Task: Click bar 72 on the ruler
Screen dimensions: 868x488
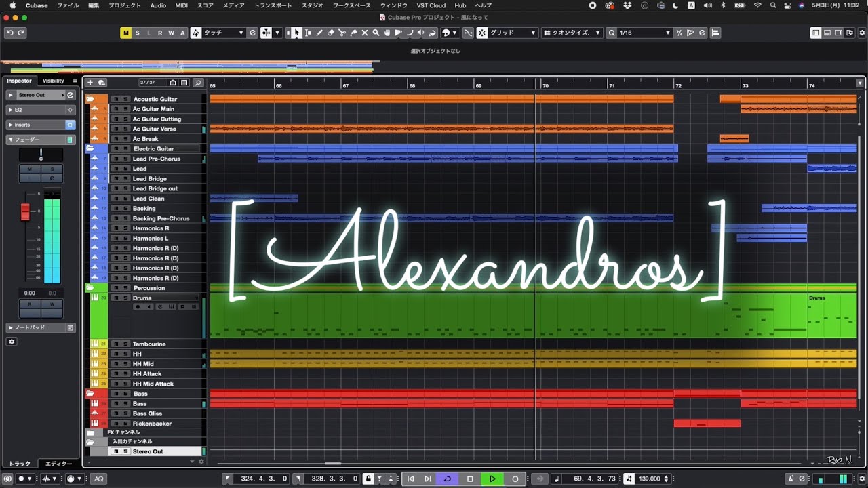Action: [678, 86]
